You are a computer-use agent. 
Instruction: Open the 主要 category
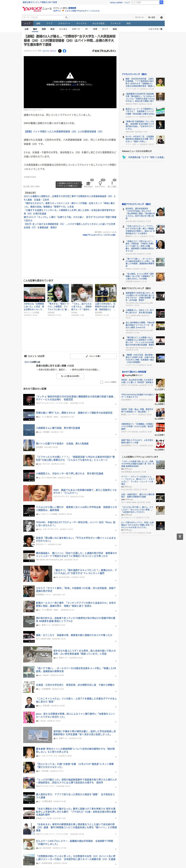click(26, 29)
